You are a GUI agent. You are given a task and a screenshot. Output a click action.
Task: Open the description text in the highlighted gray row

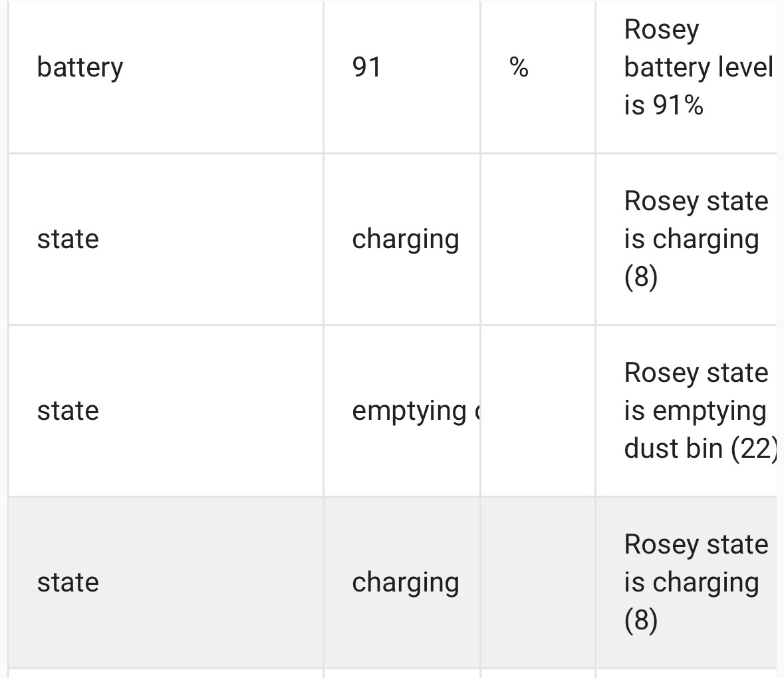pos(696,582)
